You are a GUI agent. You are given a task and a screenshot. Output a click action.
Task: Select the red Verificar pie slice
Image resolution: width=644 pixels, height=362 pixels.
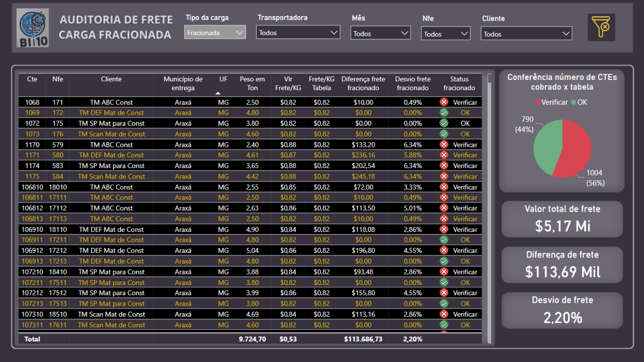tap(576, 146)
